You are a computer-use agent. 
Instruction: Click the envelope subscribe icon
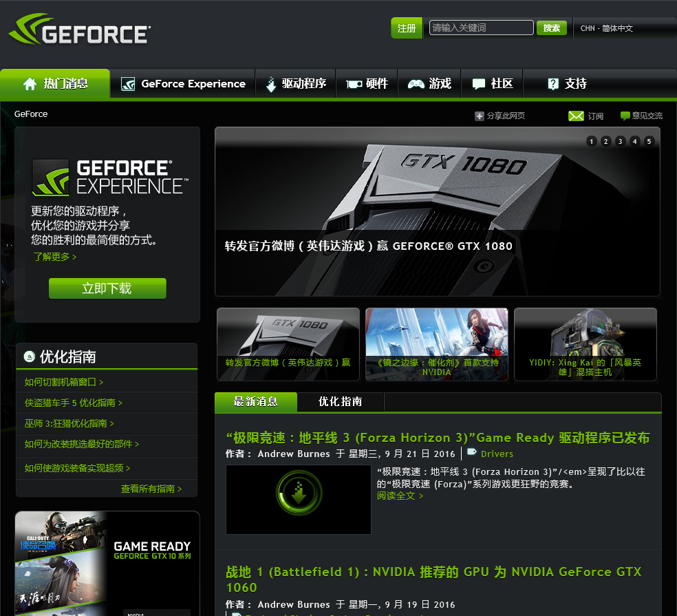pyautogui.click(x=576, y=116)
